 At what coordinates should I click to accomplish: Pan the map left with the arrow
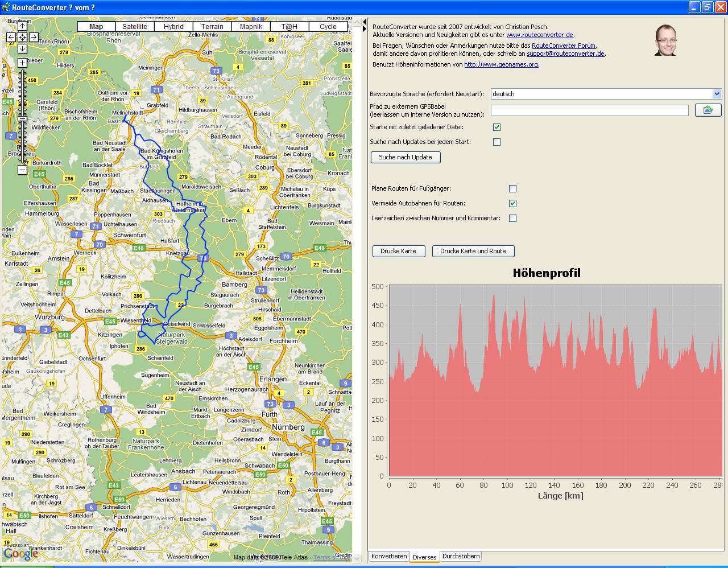11,38
